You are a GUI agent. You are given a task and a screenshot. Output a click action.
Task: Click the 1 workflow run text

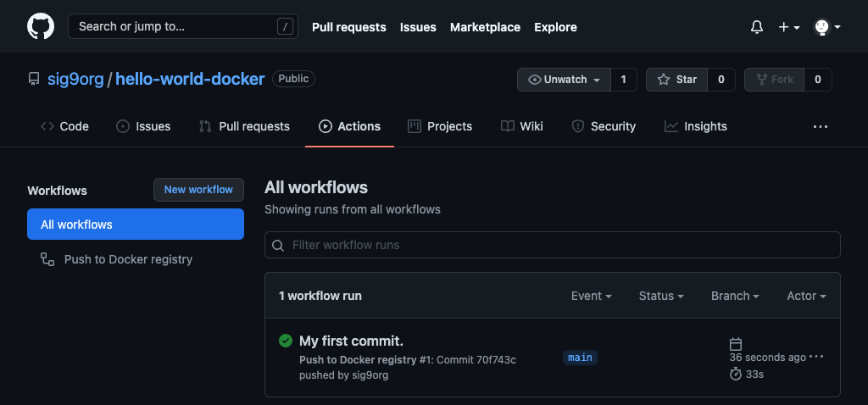(x=320, y=296)
